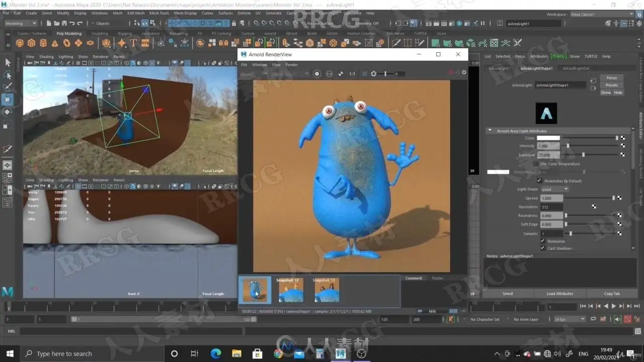
Task: Click the Undo arrow icon
Action: [72, 23]
